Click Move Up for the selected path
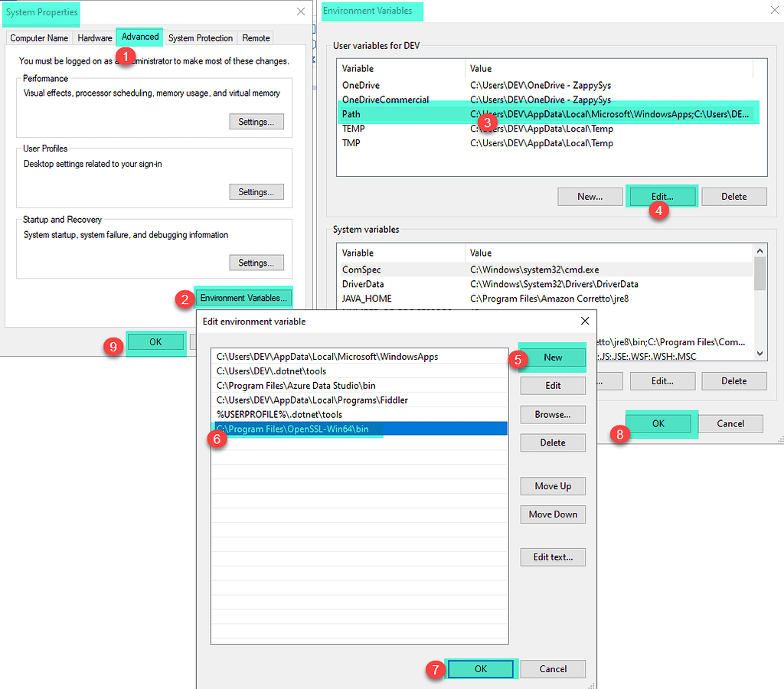The image size is (784, 689). pyautogui.click(x=553, y=486)
